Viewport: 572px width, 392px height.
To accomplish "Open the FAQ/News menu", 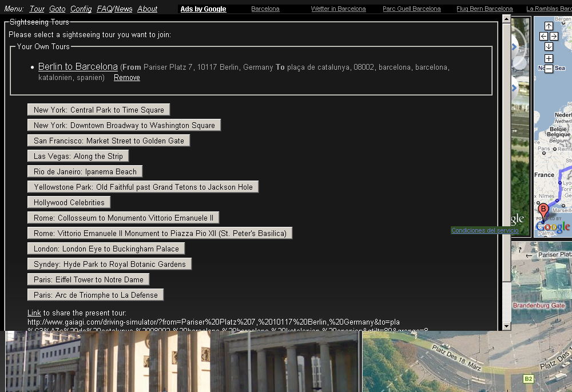I will point(114,9).
